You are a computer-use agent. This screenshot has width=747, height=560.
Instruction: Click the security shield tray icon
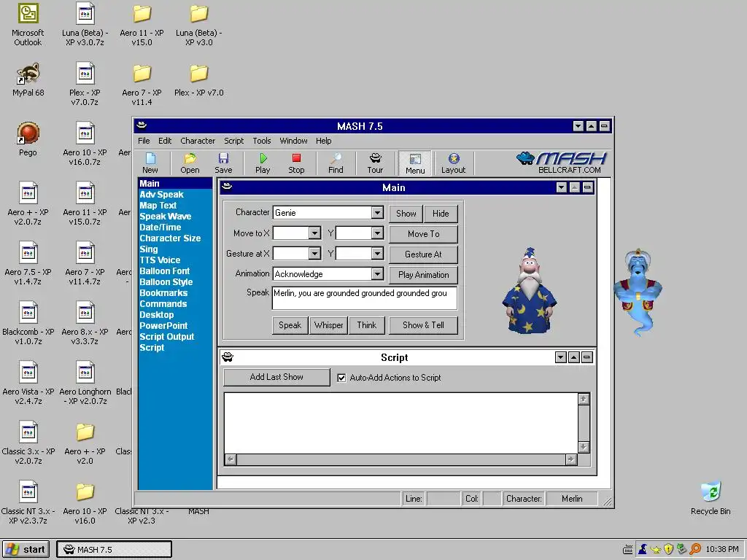pos(668,549)
